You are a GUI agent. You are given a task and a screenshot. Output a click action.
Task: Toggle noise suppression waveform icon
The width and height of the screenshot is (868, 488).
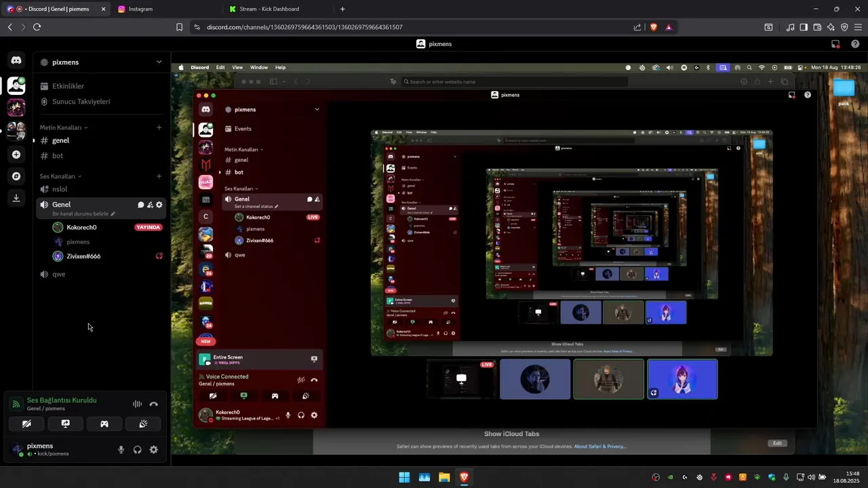coord(138,404)
